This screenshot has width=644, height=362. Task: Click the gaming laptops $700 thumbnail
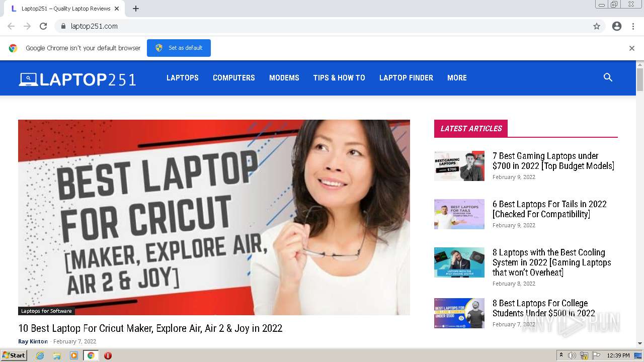459,166
